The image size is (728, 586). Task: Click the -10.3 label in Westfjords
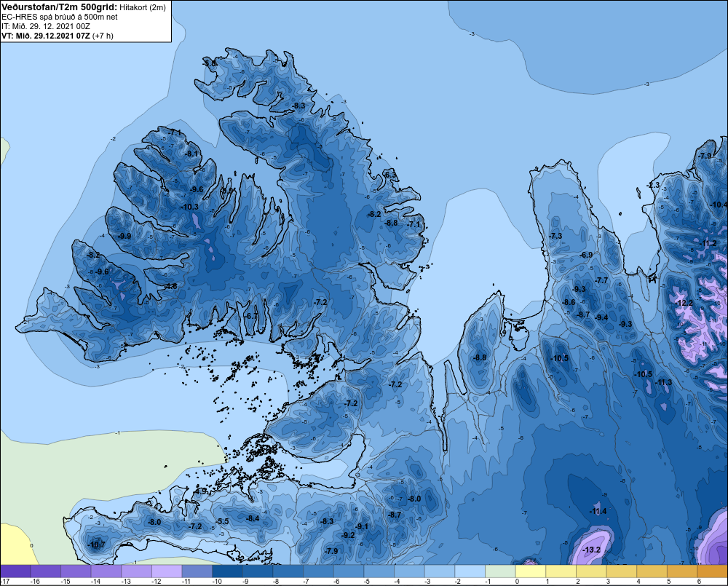tap(189, 207)
